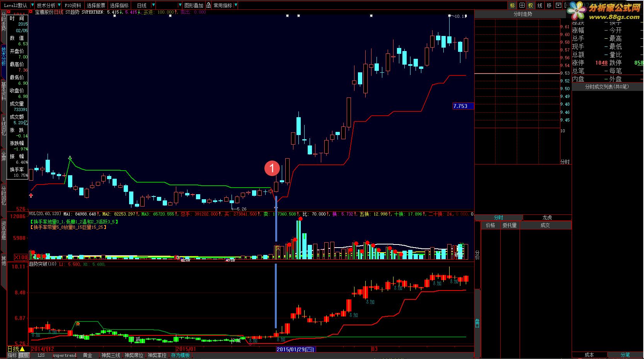
Task: Click the VOL(20,60,120) indicator title
Action: pos(45,214)
